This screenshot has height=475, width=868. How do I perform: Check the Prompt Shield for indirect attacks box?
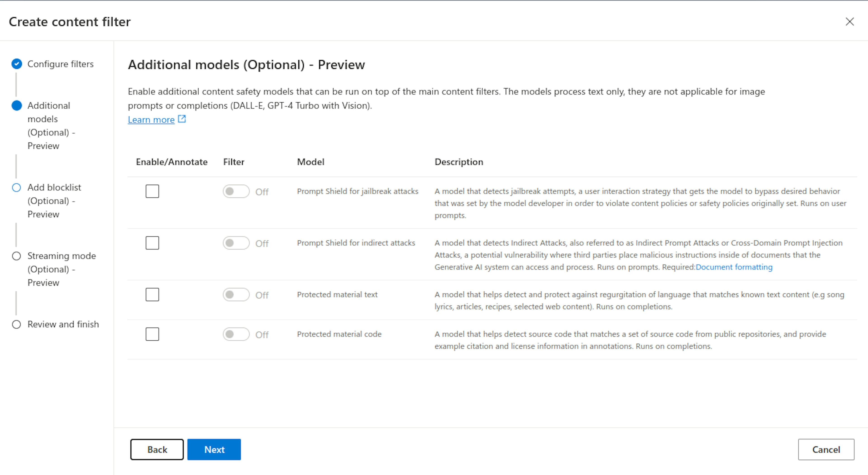152,243
